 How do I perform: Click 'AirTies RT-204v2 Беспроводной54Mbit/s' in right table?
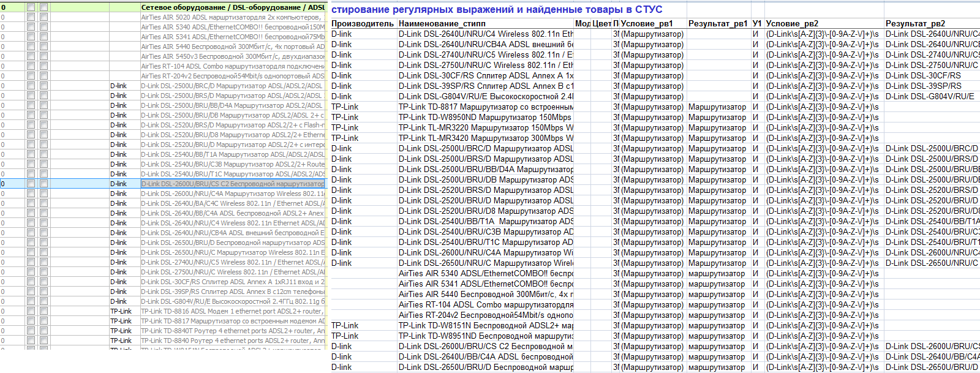pos(486,315)
